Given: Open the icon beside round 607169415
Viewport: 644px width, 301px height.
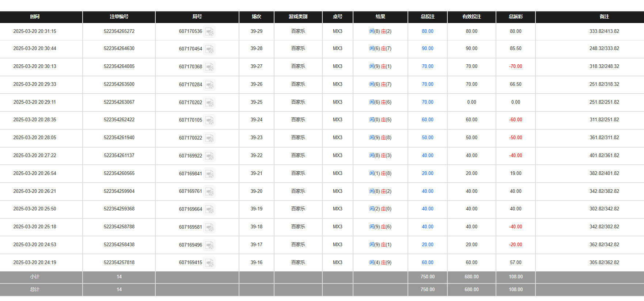Looking at the screenshot, I should 209,263.
